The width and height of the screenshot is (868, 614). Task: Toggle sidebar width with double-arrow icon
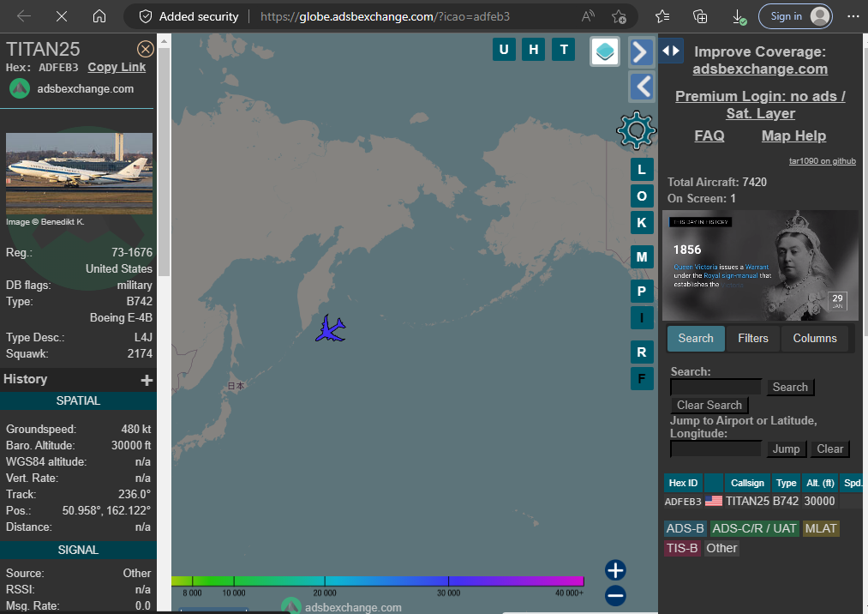[671, 51]
